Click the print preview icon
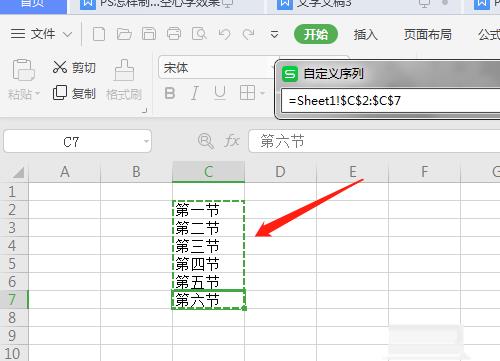Screen dimensions: 500x361 199,34
